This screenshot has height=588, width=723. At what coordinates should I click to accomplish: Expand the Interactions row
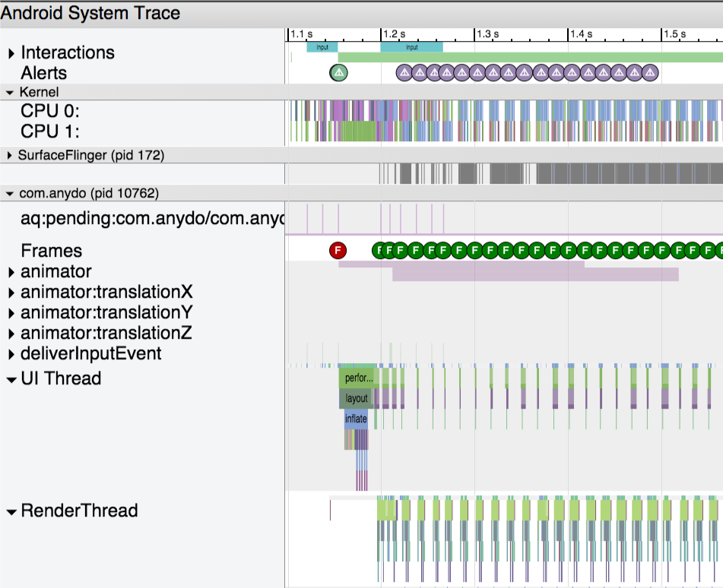11,53
